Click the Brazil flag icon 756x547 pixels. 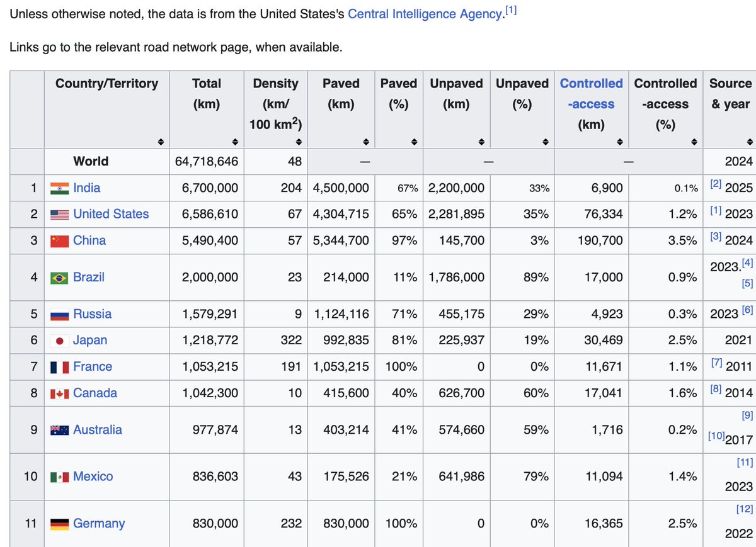point(59,277)
